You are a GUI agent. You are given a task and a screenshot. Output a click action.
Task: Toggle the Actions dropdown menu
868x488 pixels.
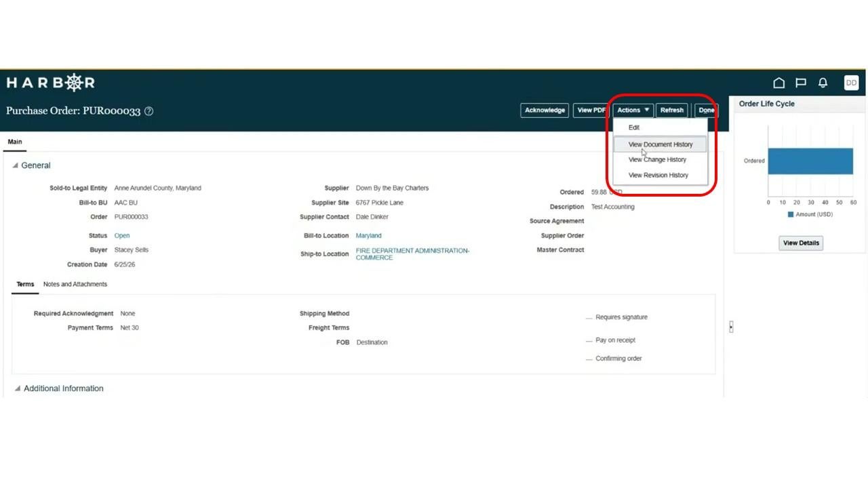[x=633, y=110]
